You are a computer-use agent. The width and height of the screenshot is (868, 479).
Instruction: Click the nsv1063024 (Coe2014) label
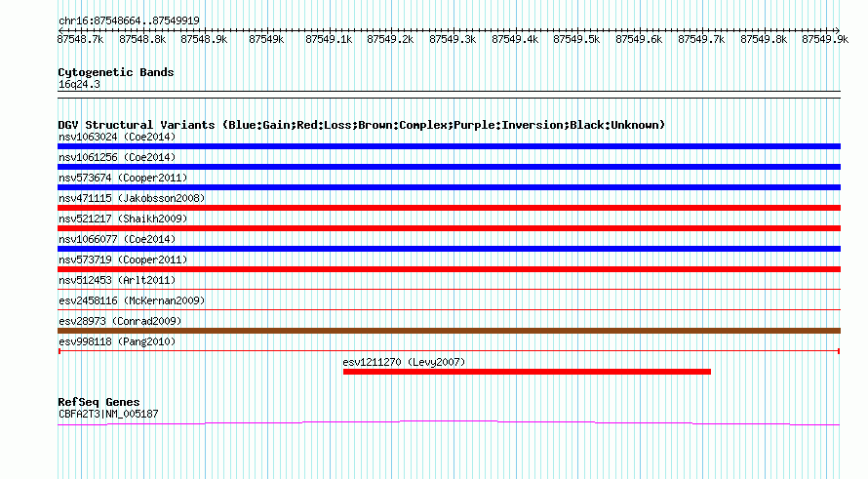(x=117, y=137)
